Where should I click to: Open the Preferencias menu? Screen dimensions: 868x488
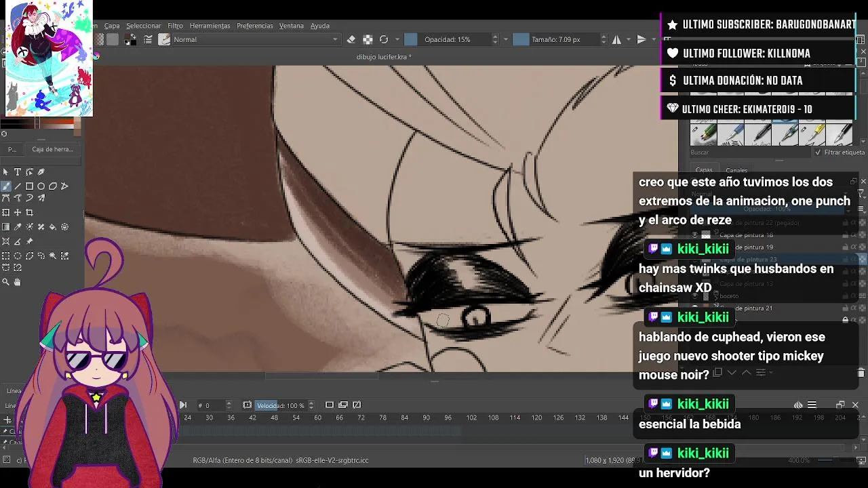(255, 26)
